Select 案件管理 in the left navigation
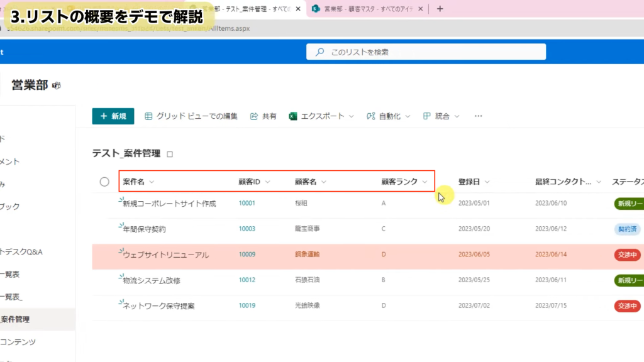644x362 pixels. 15,319
